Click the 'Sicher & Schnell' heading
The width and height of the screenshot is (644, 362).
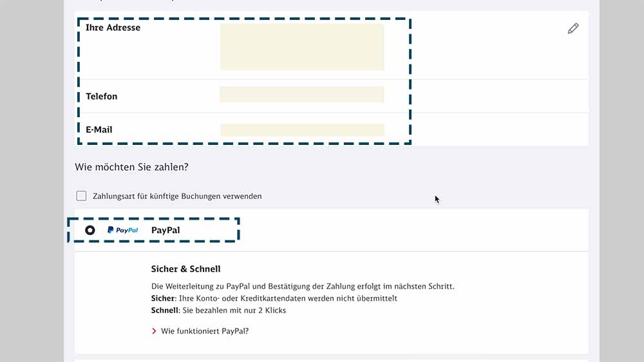[185, 269]
